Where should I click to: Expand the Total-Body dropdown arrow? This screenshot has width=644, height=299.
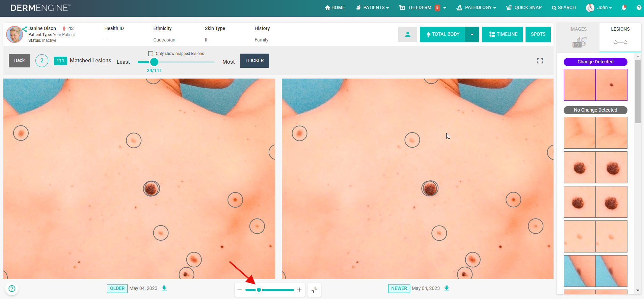click(x=472, y=34)
